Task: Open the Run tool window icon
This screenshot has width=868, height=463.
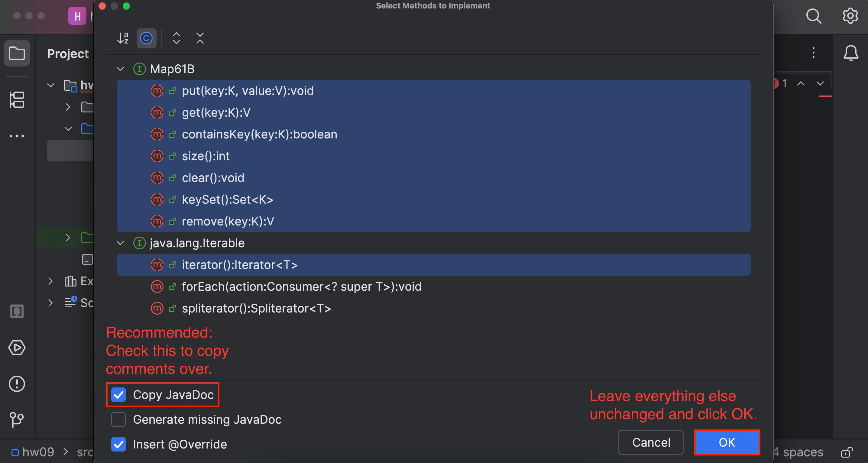Action: pyautogui.click(x=17, y=348)
